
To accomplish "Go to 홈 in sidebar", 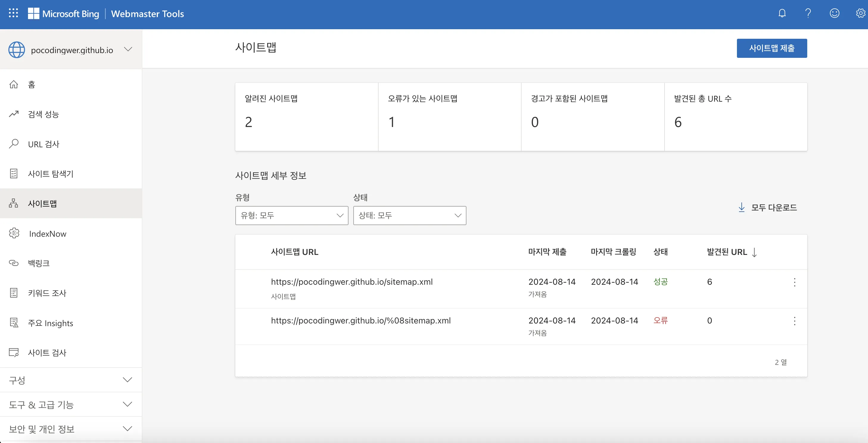I will click(71, 84).
